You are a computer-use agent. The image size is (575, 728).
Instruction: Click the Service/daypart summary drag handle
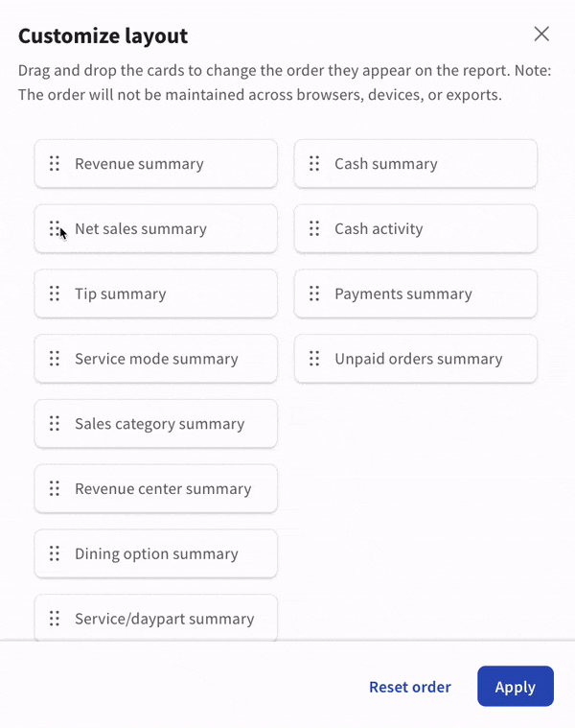click(x=55, y=619)
